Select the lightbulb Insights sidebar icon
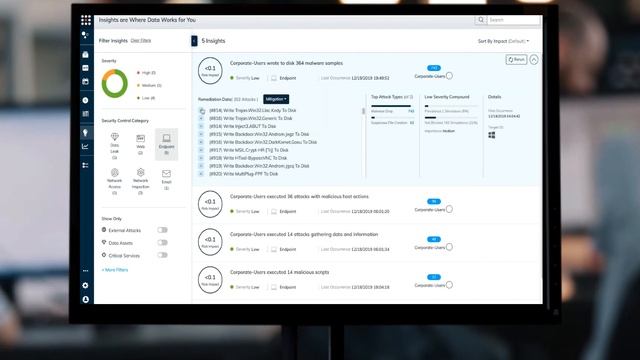 [x=85, y=132]
